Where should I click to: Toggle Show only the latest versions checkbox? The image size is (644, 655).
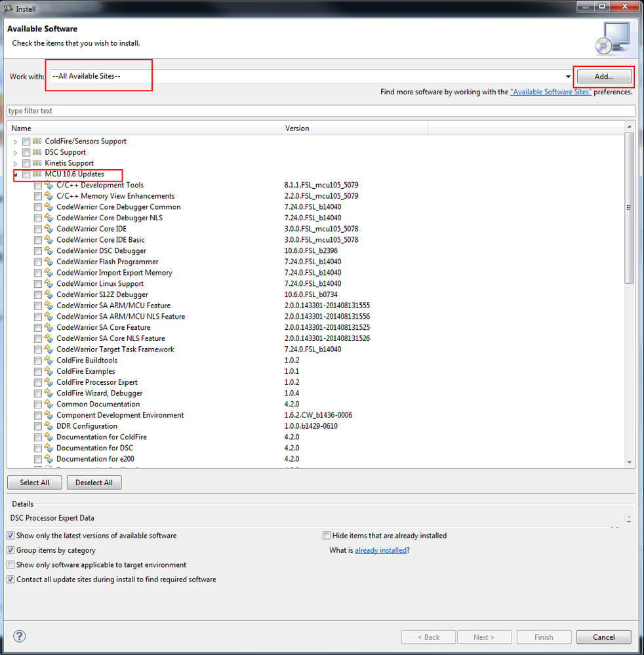[x=11, y=536]
